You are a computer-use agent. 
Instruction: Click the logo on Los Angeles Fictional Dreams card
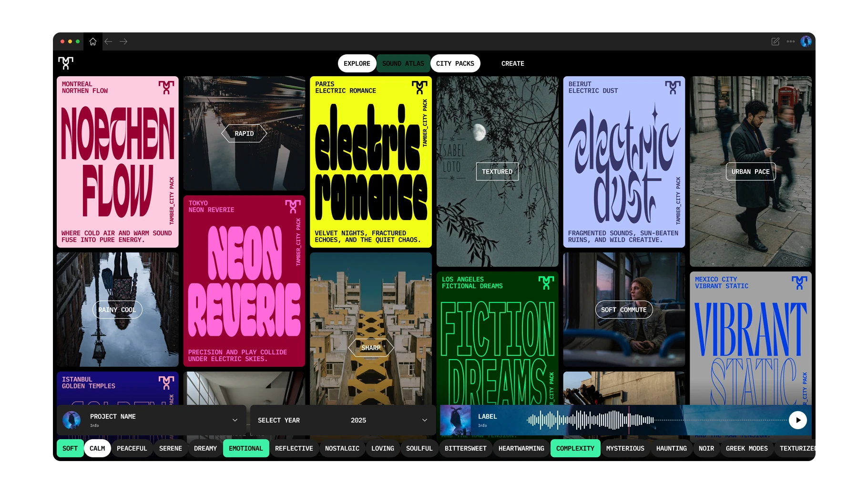tap(546, 282)
